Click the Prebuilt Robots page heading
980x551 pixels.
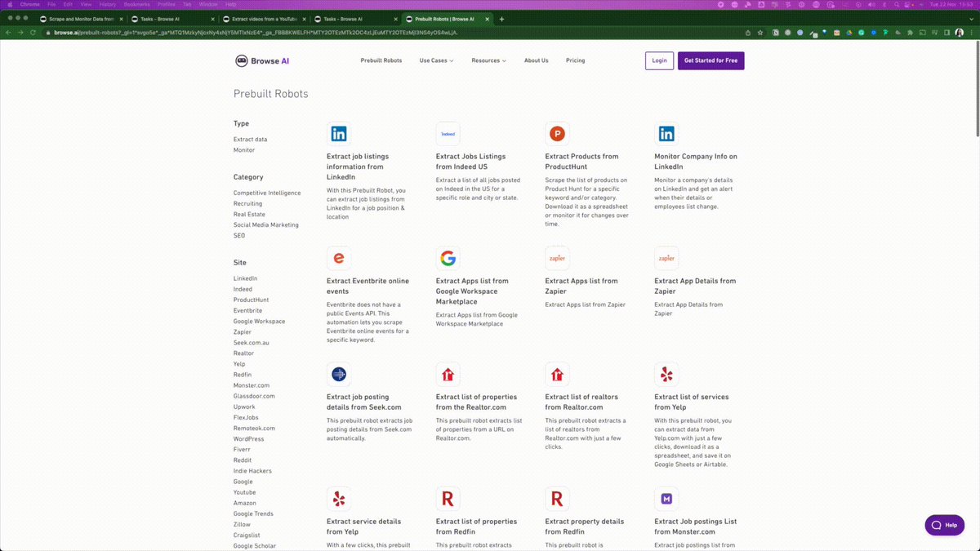tap(271, 94)
